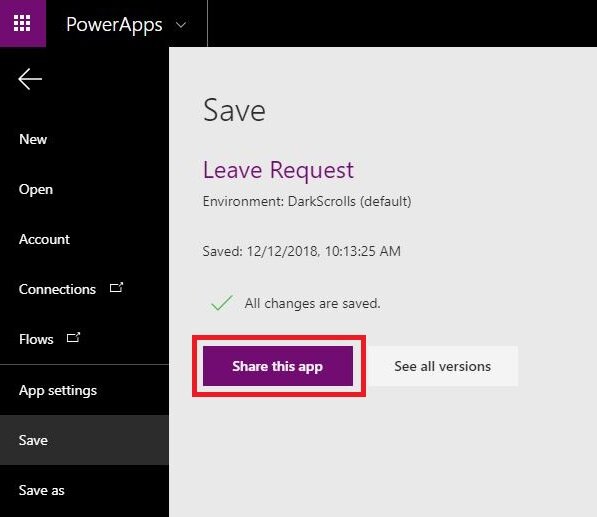Click the Share this app button
Screen dimensions: 597x517
click(278, 366)
